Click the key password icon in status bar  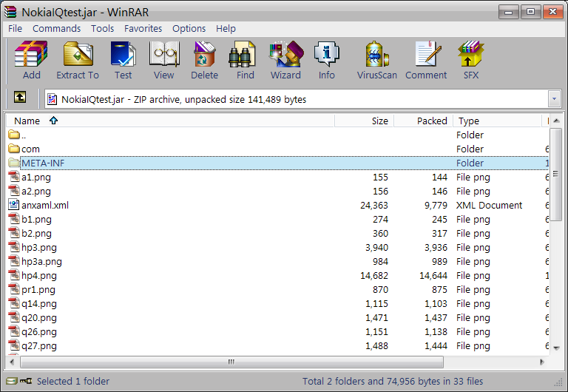pos(26,381)
